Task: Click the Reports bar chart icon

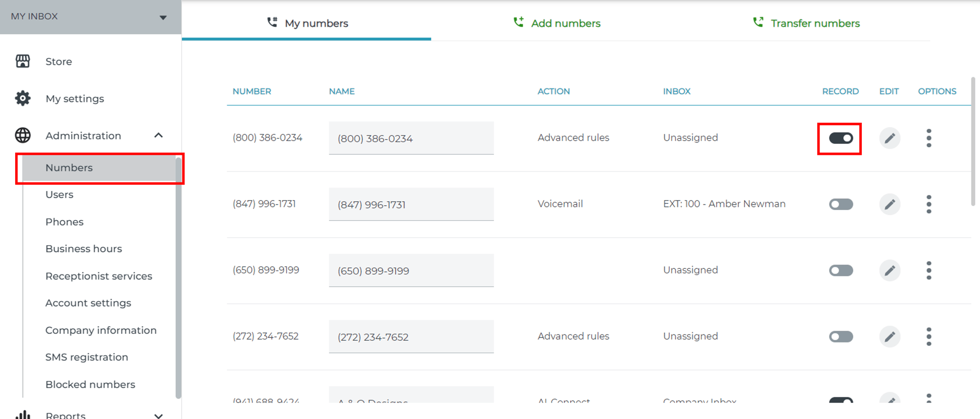Action: point(22,415)
